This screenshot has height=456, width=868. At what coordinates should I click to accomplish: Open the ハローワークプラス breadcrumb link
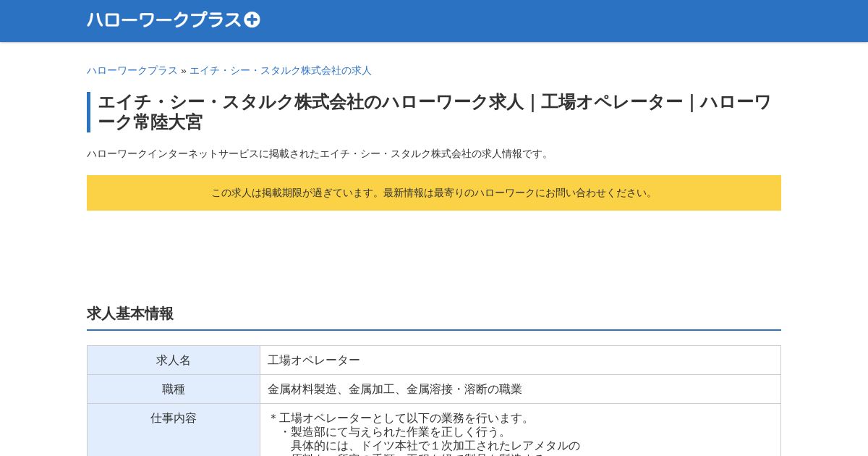click(132, 70)
